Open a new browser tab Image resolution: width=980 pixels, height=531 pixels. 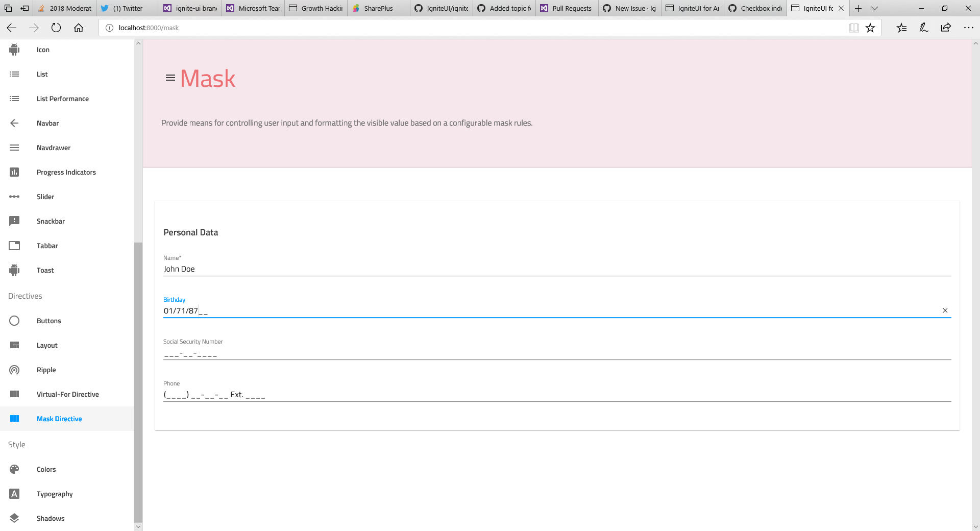pyautogui.click(x=858, y=8)
